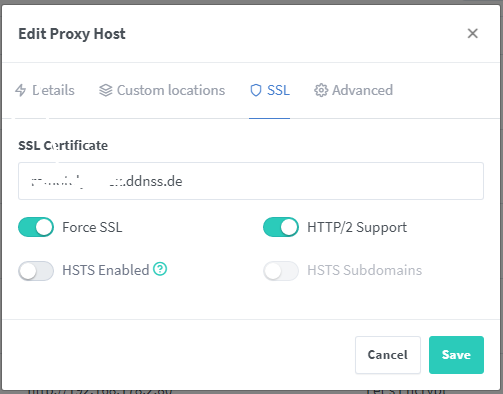This screenshot has height=394, width=503.
Task: Click the gear icon next to Advanced
Action: [321, 90]
